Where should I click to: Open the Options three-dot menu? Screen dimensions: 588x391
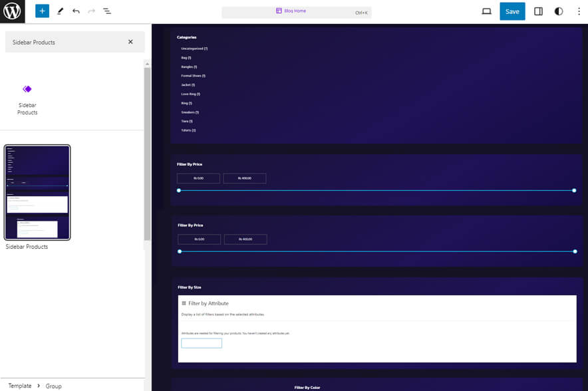click(x=578, y=11)
